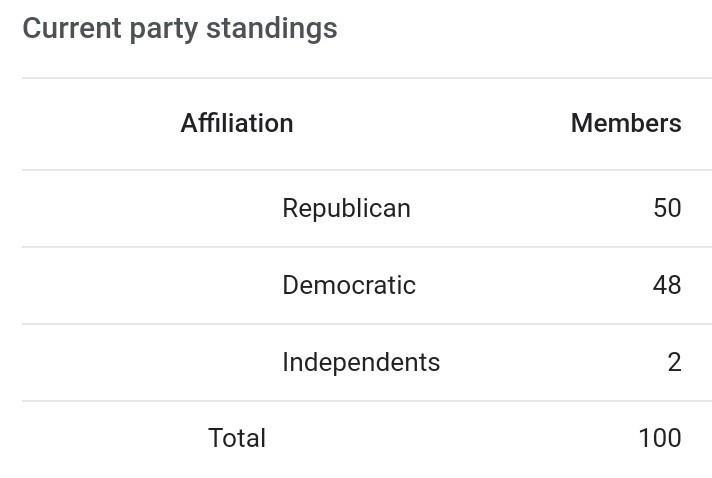Click the word "standings" in the heading
This screenshot has width=712, height=478.
(272, 28)
